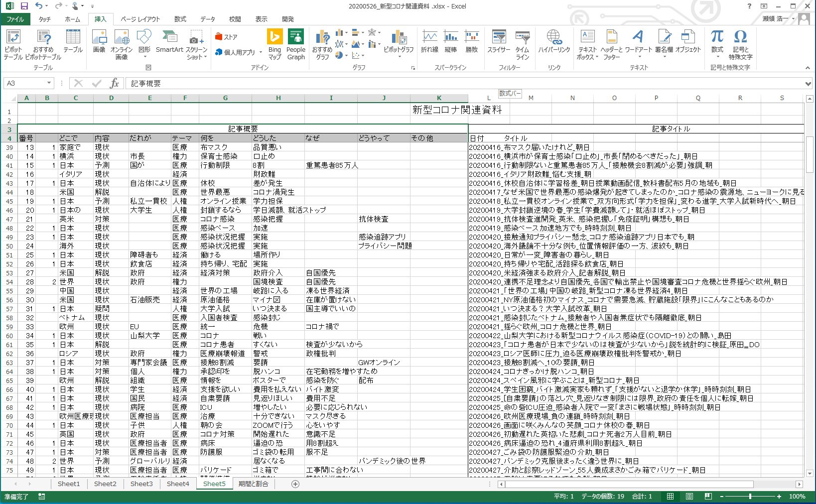
Task: Insert SmartArt graphic
Action: tap(169, 41)
